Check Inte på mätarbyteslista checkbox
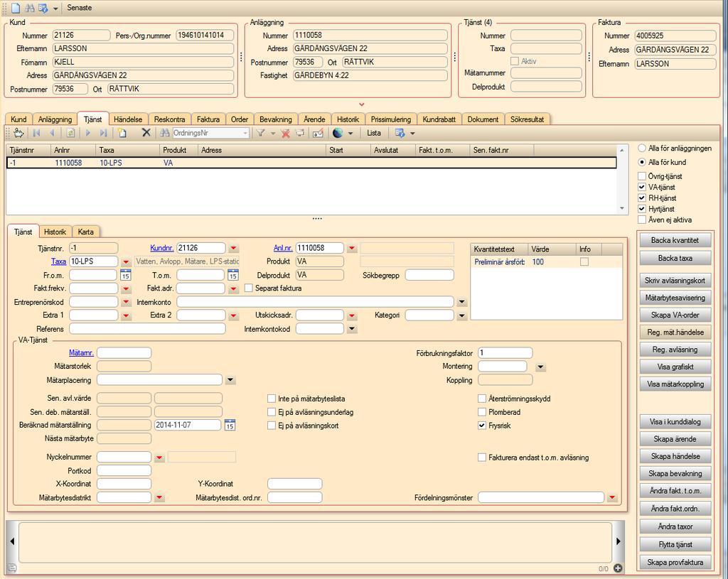 coord(272,399)
